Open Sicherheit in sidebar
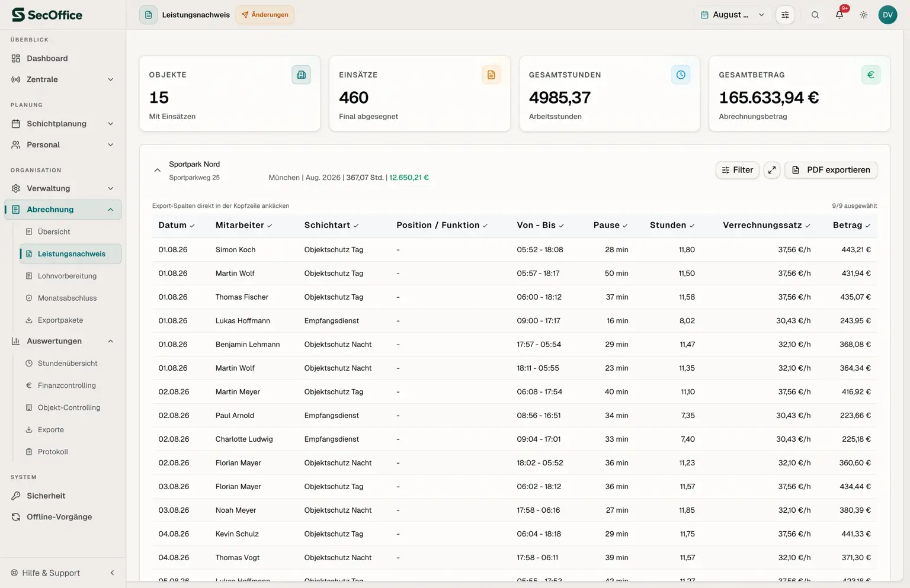This screenshot has width=910, height=588. pos(63,496)
